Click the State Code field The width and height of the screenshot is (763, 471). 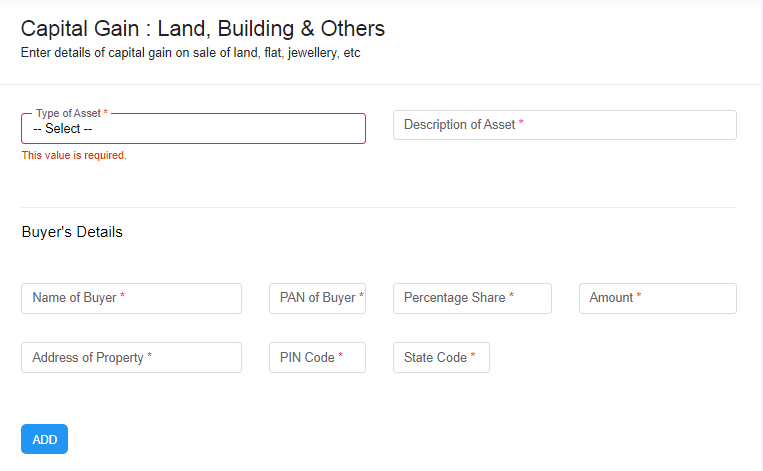pyautogui.click(x=441, y=358)
